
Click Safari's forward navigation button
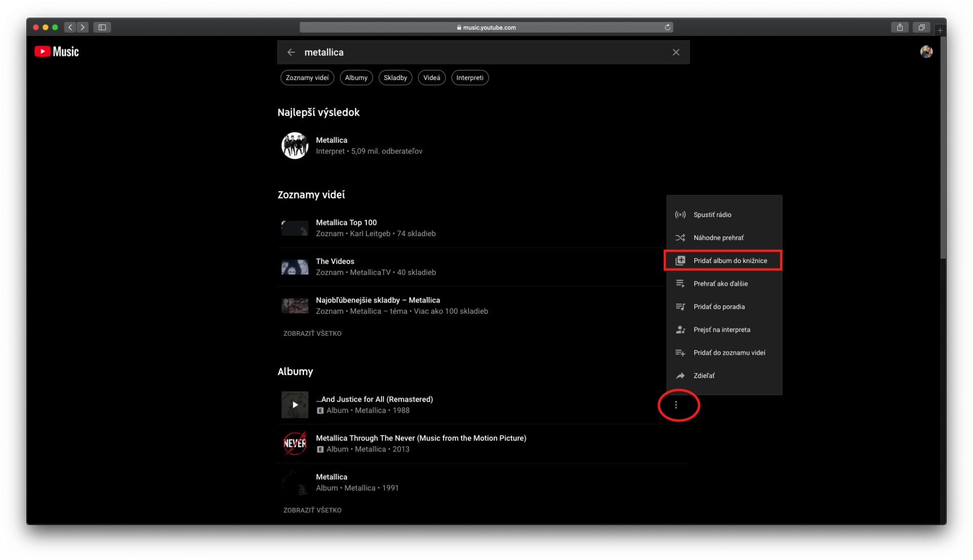pyautogui.click(x=83, y=27)
